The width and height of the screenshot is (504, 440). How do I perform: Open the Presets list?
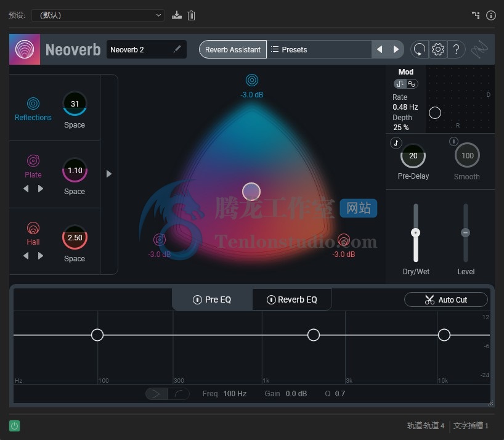click(319, 49)
